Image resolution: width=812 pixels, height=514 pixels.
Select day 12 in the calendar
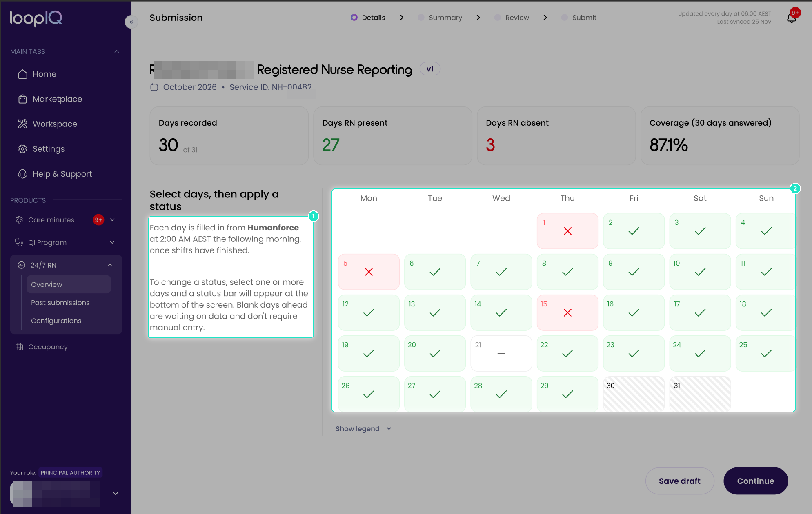369,312
